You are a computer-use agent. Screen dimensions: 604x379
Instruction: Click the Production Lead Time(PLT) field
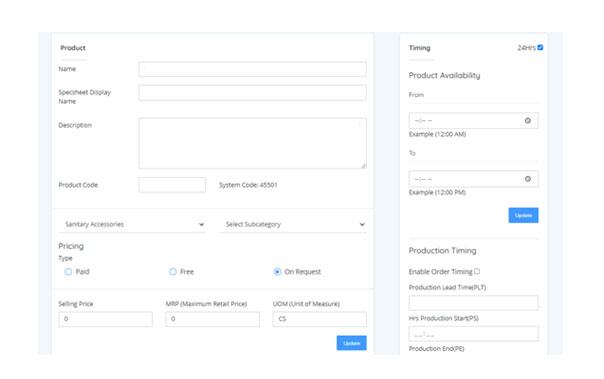[x=473, y=303]
